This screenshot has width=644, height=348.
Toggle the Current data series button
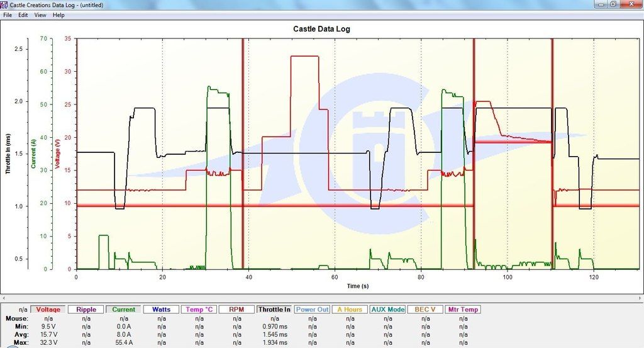pos(124,310)
